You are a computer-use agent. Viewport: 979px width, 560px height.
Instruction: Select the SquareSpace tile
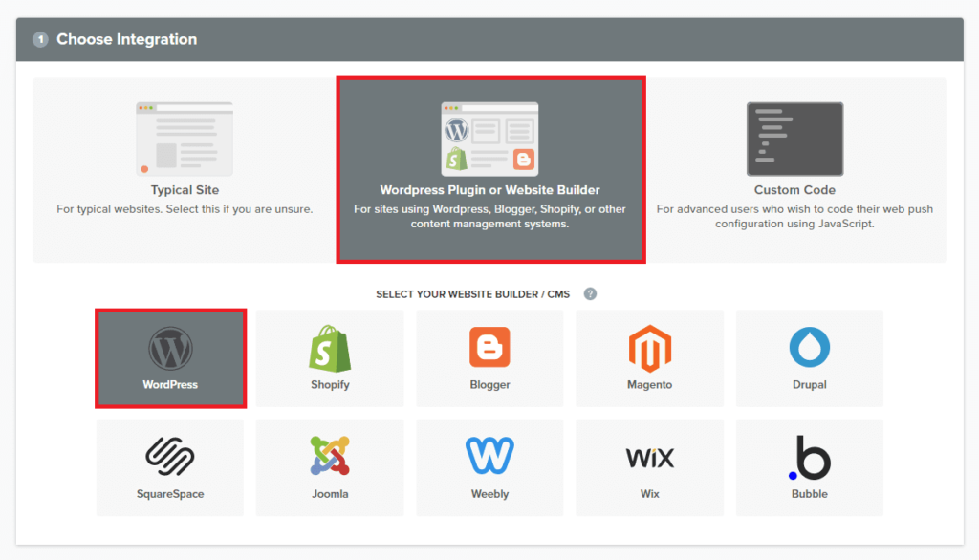170,467
